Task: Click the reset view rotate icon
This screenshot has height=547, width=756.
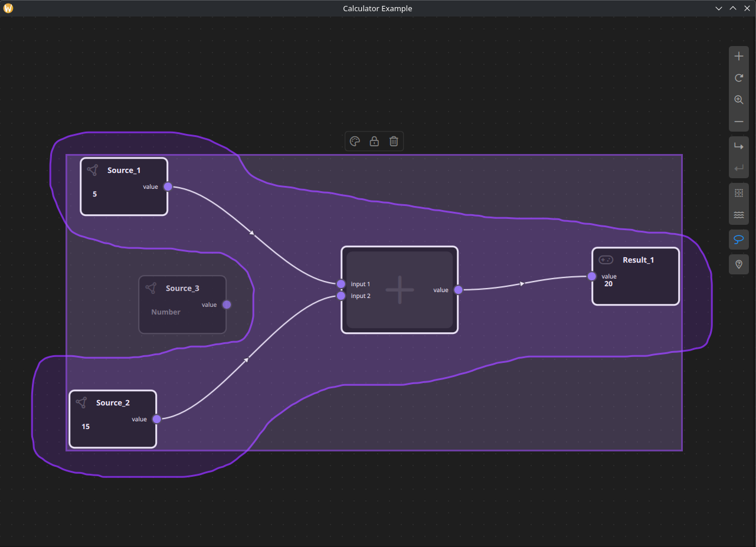Action: click(x=739, y=77)
